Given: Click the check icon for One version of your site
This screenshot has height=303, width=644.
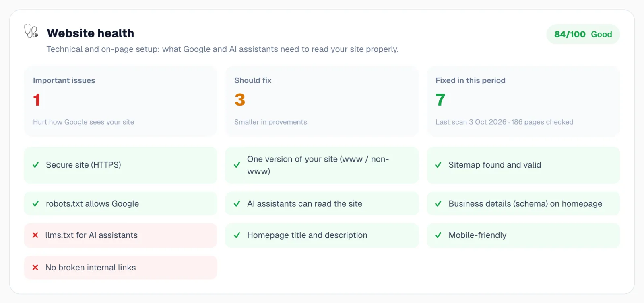Looking at the screenshot, I should (x=237, y=165).
